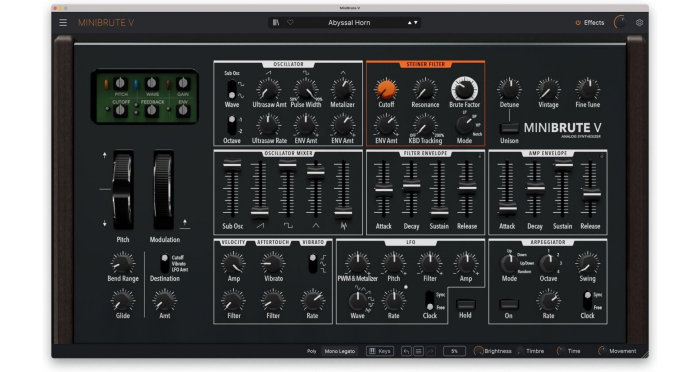Click the Aftertouch Vibrato knob
Screen dimensions: 700x372
click(x=273, y=263)
